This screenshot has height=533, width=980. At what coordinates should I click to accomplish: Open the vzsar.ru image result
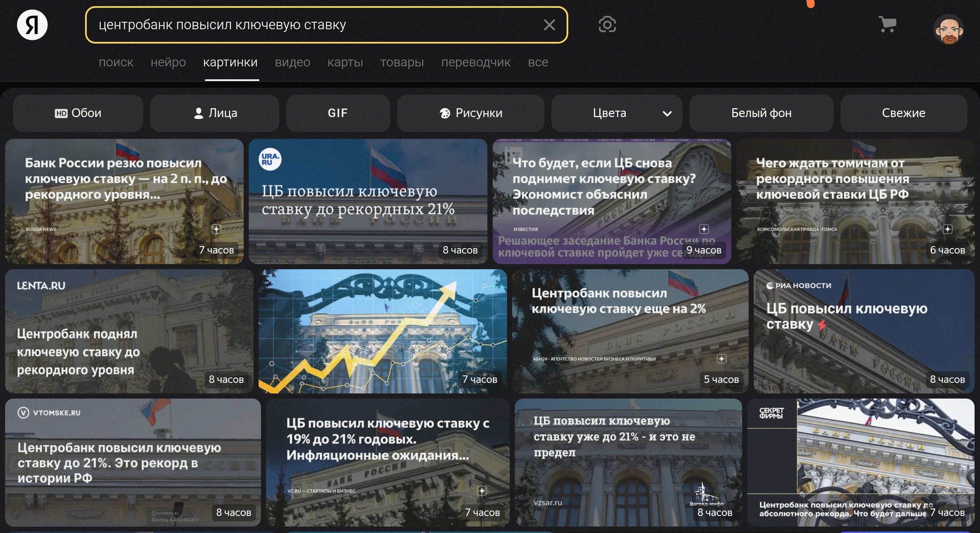pyautogui.click(x=628, y=463)
